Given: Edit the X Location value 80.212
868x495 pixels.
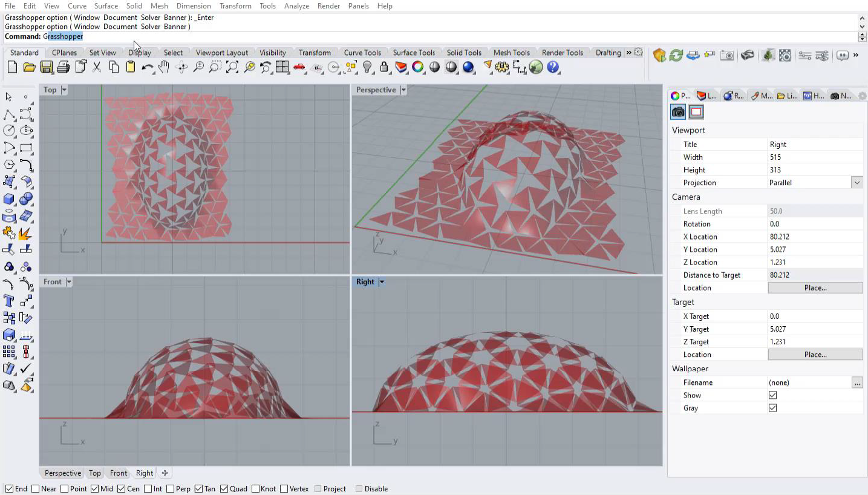Looking at the screenshot, I should 815,237.
